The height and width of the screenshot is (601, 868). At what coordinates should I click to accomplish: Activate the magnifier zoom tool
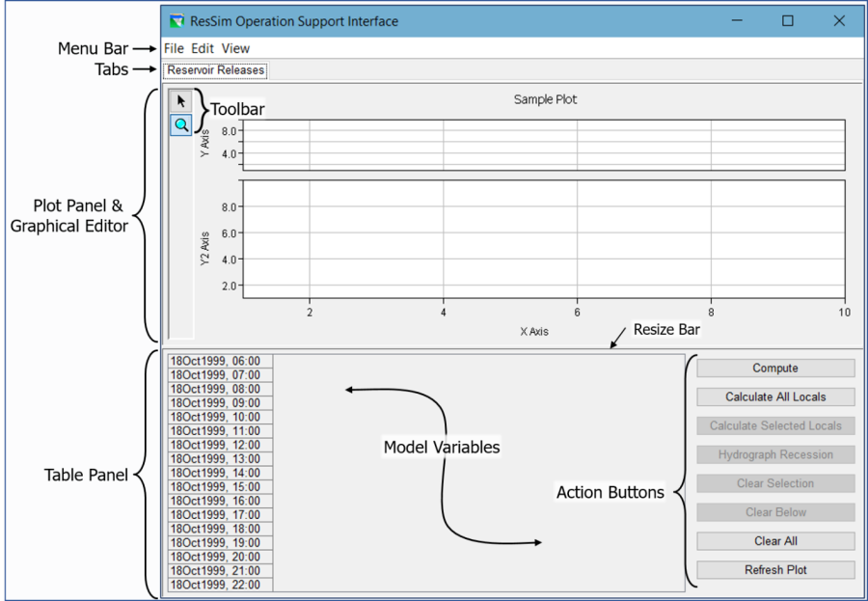180,124
